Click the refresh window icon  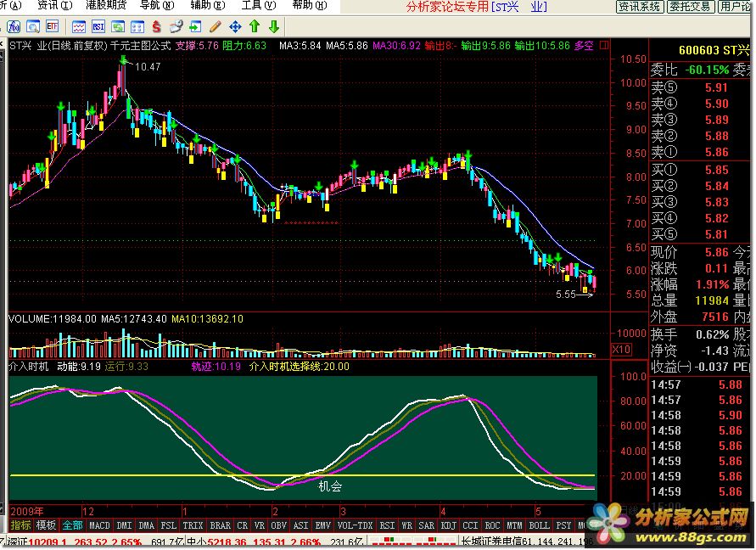point(118,27)
